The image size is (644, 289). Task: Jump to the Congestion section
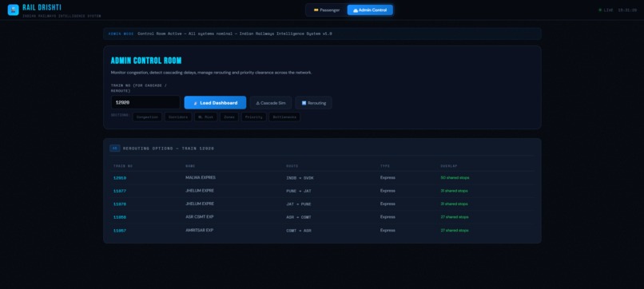(147, 117)
